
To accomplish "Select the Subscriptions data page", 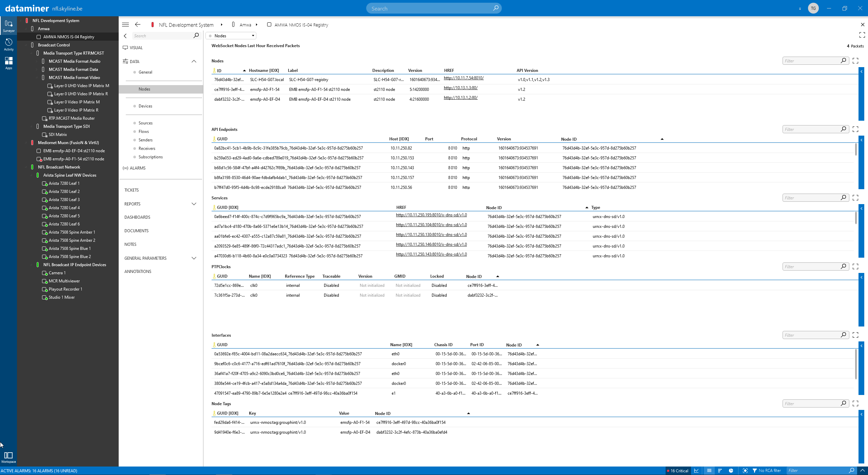I will pyautogui.click(x=151, y=157).
